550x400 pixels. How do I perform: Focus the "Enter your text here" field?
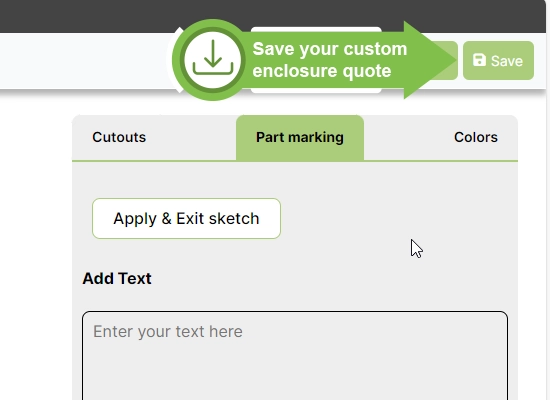coord(295,355)
